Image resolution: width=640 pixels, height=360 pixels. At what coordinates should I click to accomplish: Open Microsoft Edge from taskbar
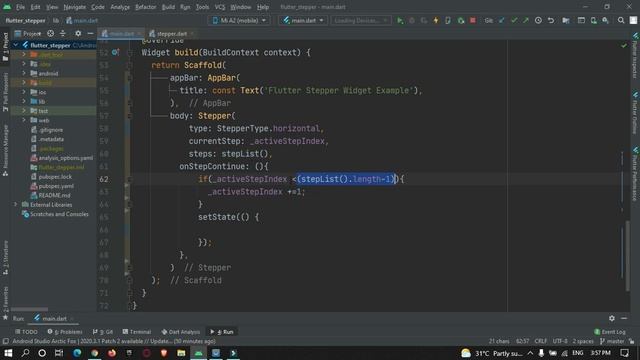77,353
